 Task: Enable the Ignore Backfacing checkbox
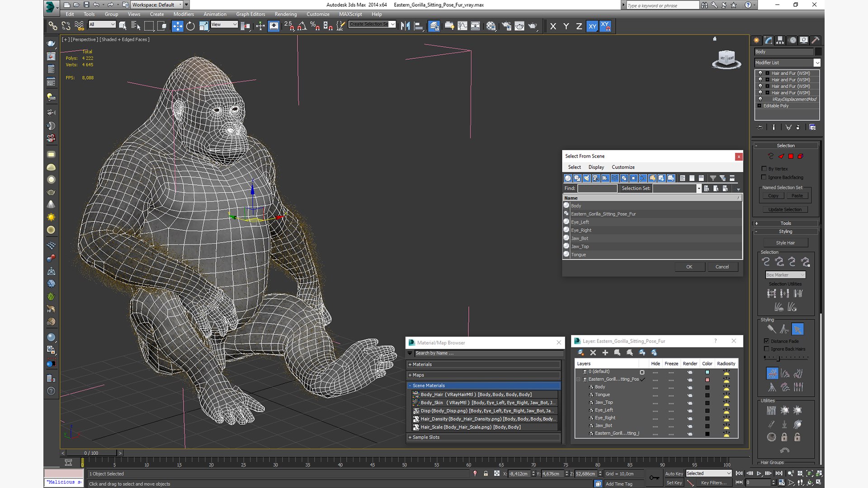point(764,177)
